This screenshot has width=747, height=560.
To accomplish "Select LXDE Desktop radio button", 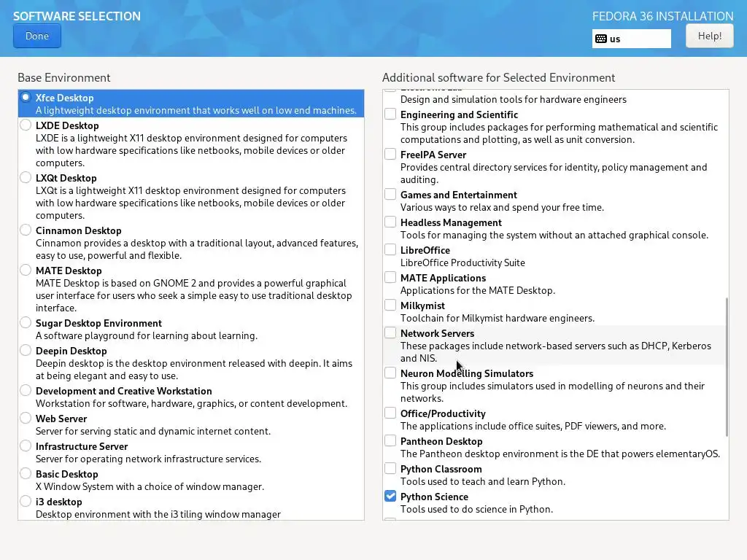I will 26,125.
